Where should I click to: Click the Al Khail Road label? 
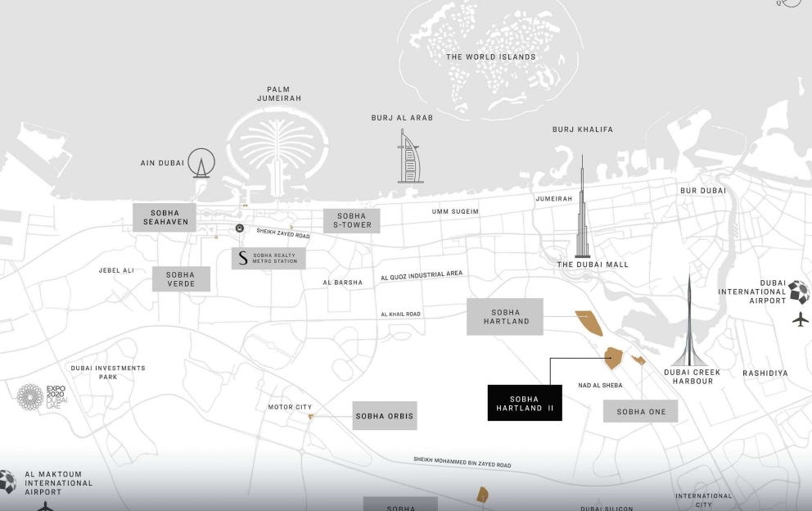(401, 314)
